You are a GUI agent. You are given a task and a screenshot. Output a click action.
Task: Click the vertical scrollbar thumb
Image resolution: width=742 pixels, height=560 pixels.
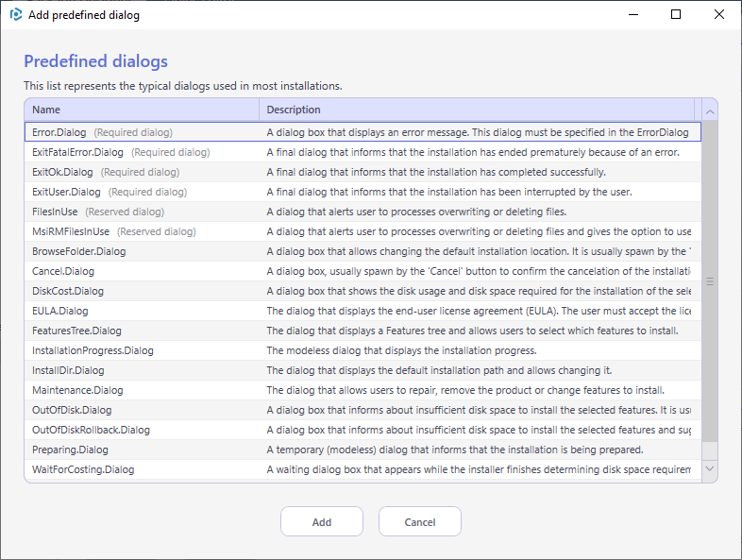(710, 281)
